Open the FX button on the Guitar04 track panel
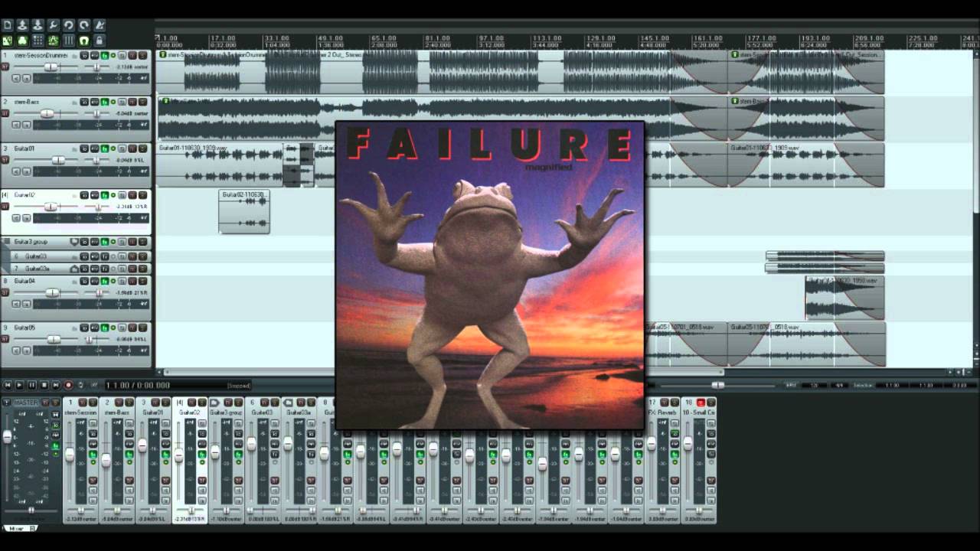 click(x=104, y=282)
